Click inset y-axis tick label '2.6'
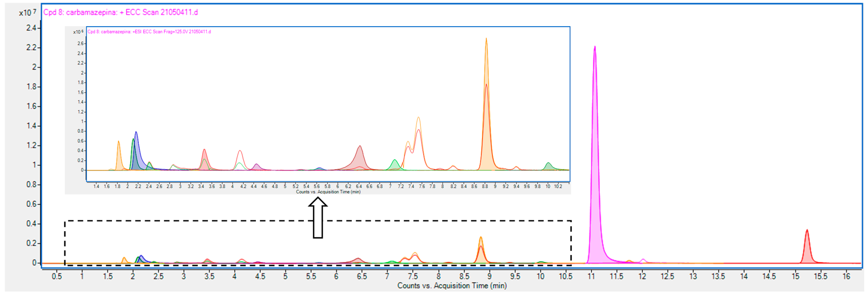 [80, 43]
